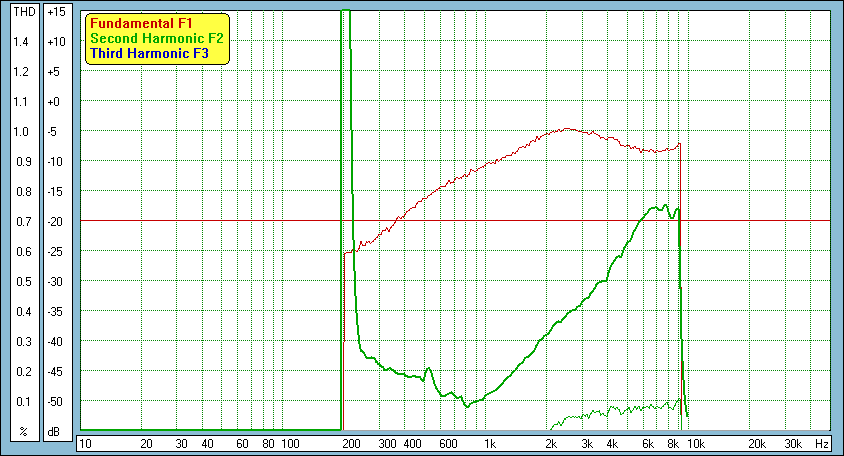
Task: Click the % unit label at bottom left
Action: 21,432
